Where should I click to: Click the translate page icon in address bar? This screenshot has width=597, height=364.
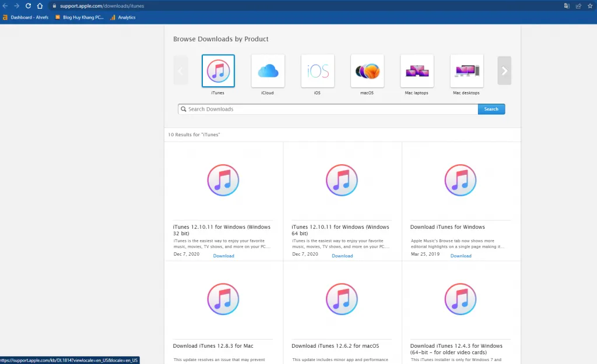(x=567, y=6)
